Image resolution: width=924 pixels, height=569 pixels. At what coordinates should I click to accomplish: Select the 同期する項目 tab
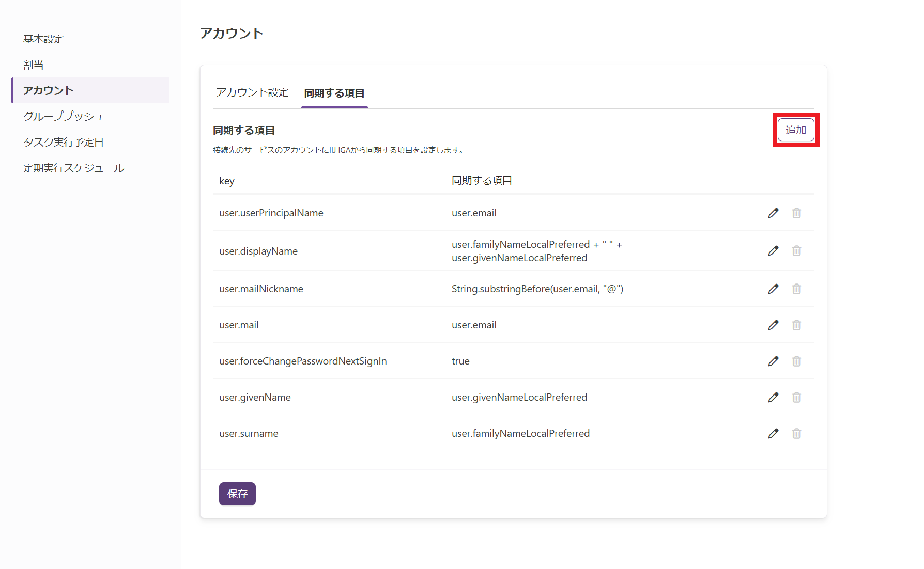click(334, 93)
